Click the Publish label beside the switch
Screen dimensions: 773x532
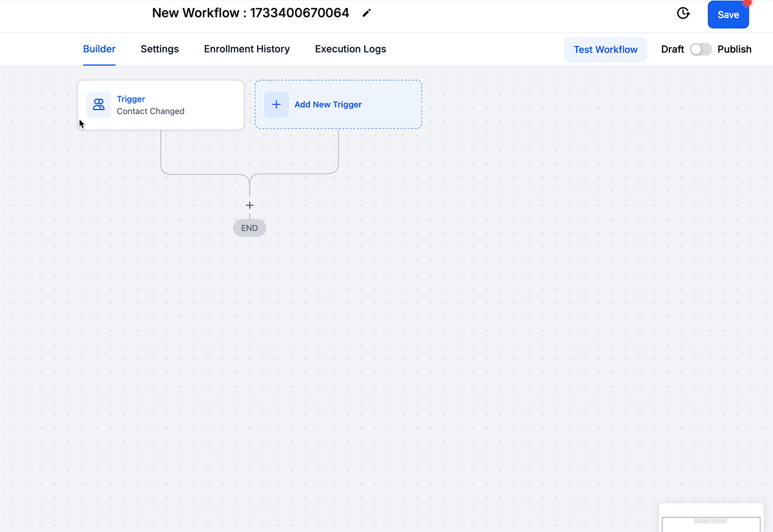click(734, 50)
